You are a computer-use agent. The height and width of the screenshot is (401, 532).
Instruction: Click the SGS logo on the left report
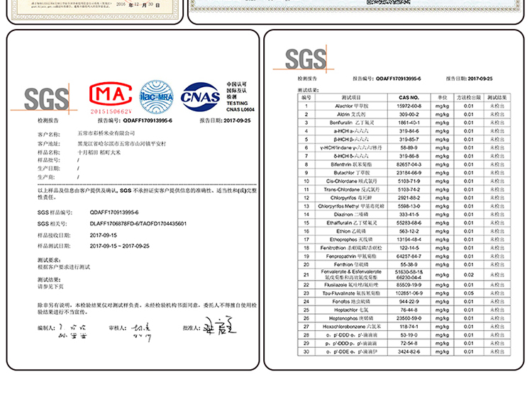click(47, 99)
